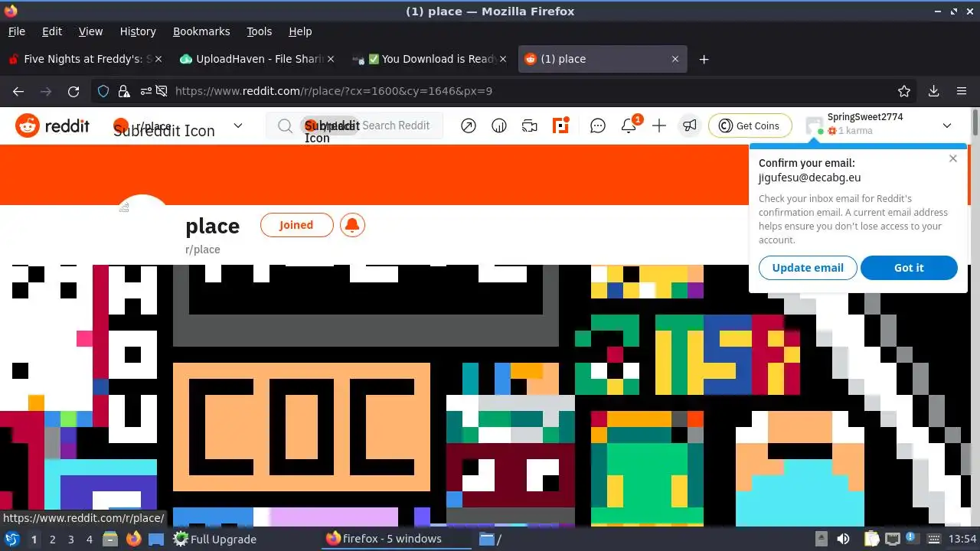
Task: Open the History menu
Action: (138, 31)
